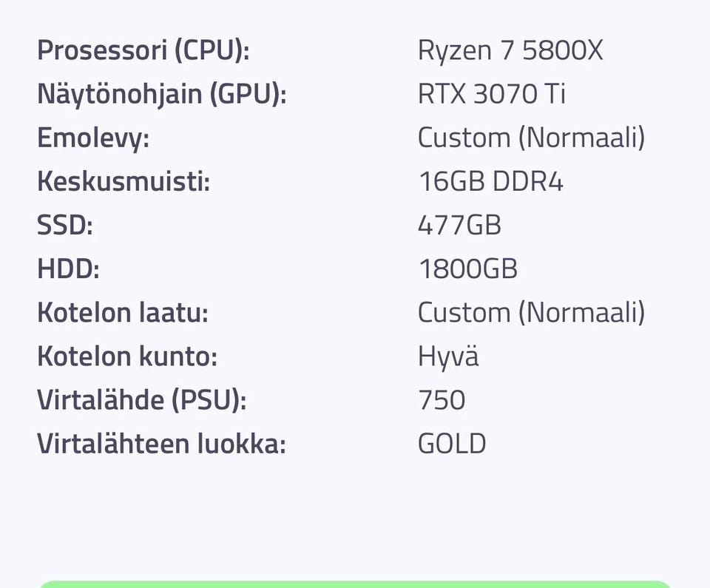This screenshot has height=588, width=710.
Task: Click the Keskusmuisti label
Action: pyautogui.click(x=124, y=182)
